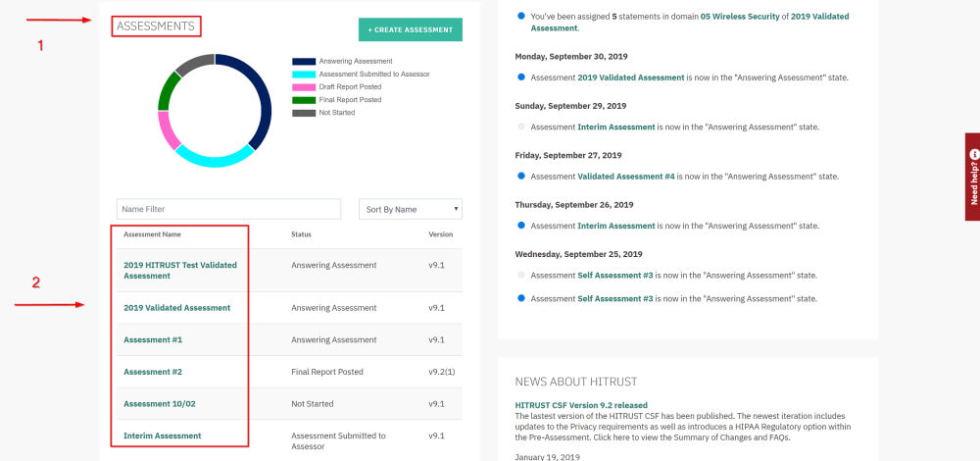Open Interim Assessment link under September 26
Viewport: 980px width, 461px height.
616,226
